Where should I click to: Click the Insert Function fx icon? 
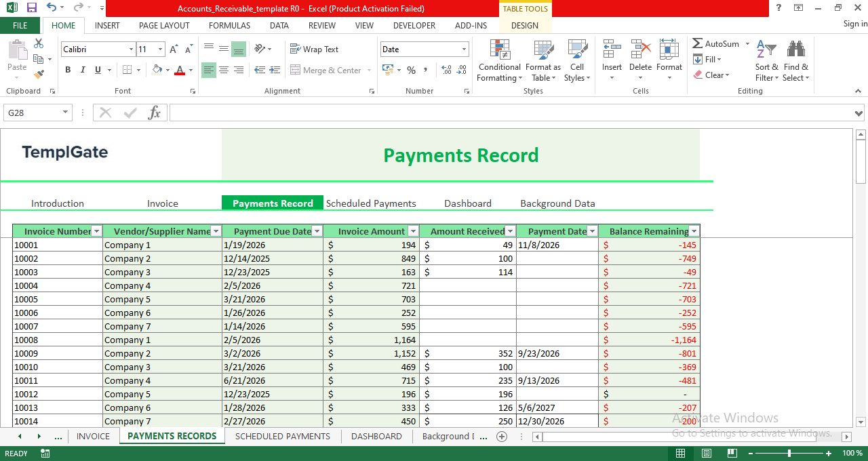click(155, 113)
